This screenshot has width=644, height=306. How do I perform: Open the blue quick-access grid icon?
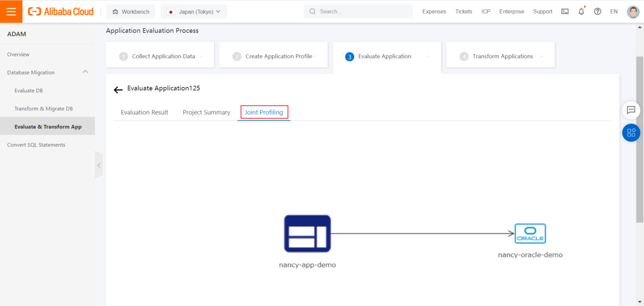click(x=631, y=132)
